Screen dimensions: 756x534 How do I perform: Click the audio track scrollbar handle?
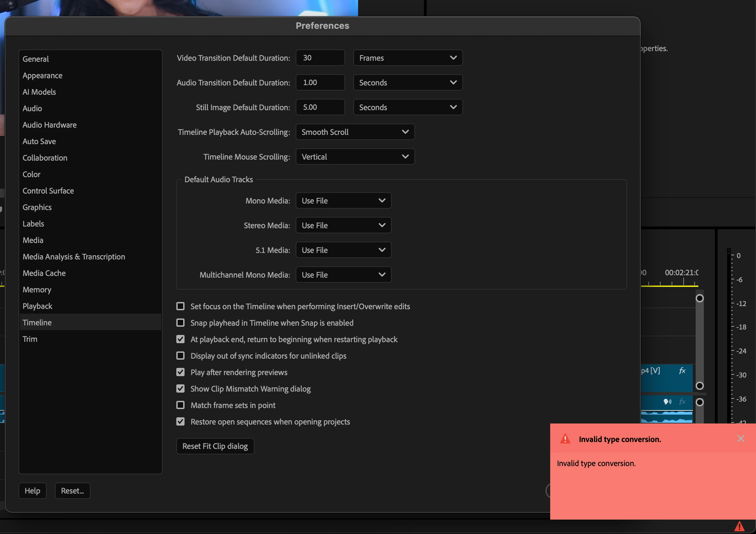[x=699, y=402]
